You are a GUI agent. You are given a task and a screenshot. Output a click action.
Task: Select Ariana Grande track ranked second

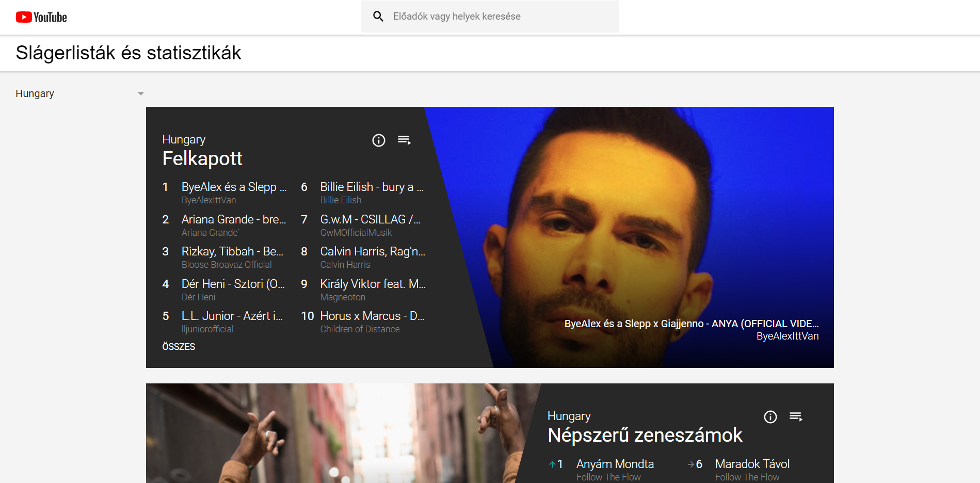click(233, 219)
